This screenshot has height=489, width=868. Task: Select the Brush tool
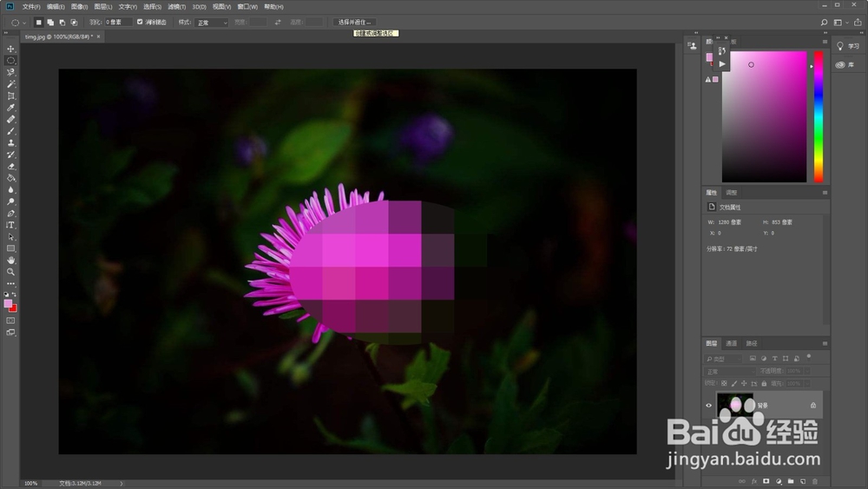coord(10,131)
